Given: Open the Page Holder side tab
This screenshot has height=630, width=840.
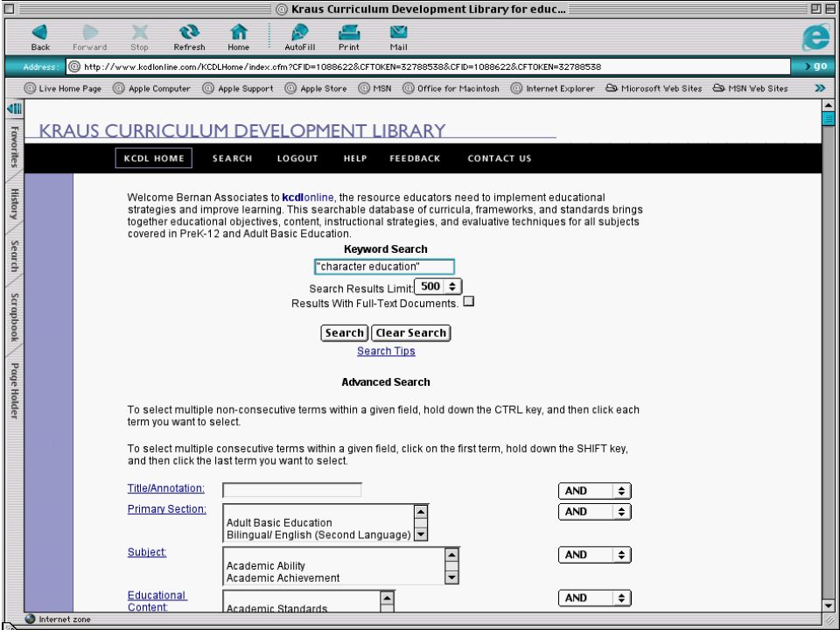Looking at the screenshot, I should (15, 391).
